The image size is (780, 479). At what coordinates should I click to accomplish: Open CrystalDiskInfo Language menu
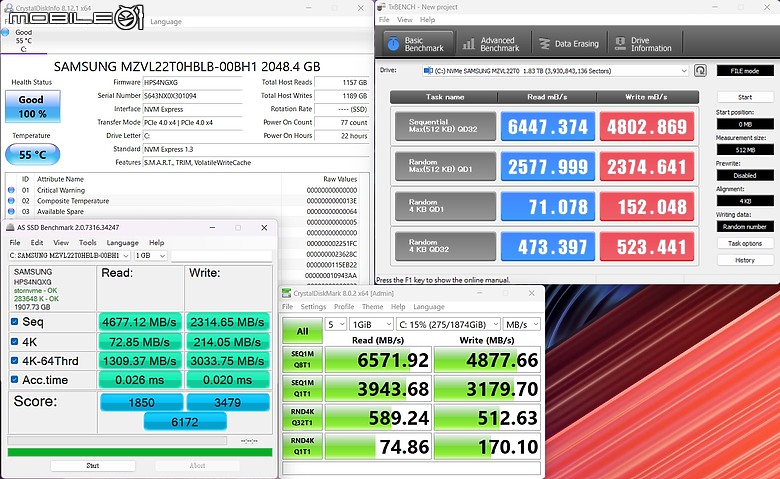pyautogui.click(x=166, y=21)
